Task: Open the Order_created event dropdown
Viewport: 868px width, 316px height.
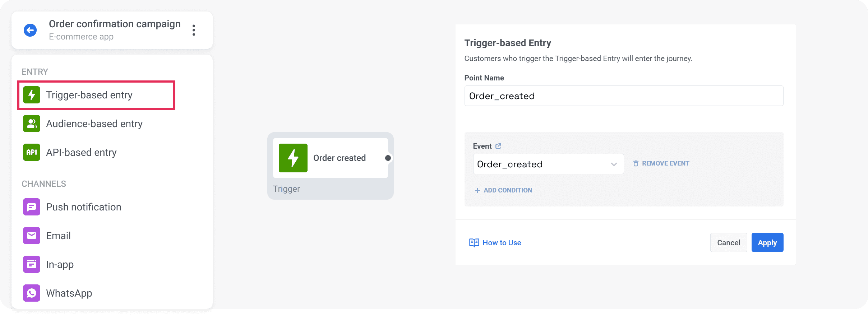Action: coord(548,164)
